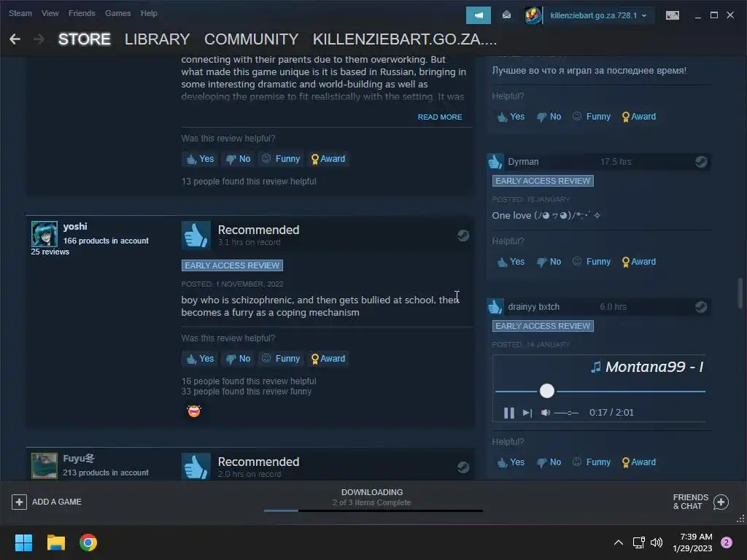Open the announcements megaphone icon
Screen dimensions: 747x560
[479, 15]
